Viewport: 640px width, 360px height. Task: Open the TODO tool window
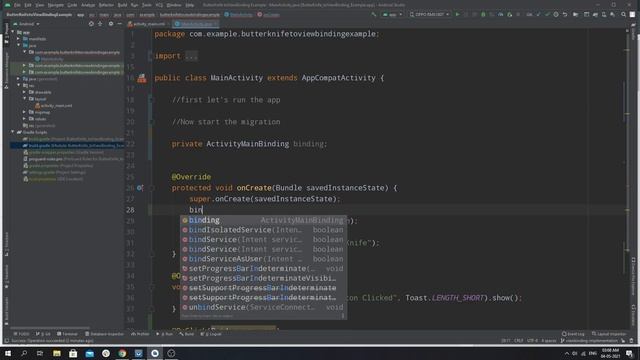click(21, 334)
